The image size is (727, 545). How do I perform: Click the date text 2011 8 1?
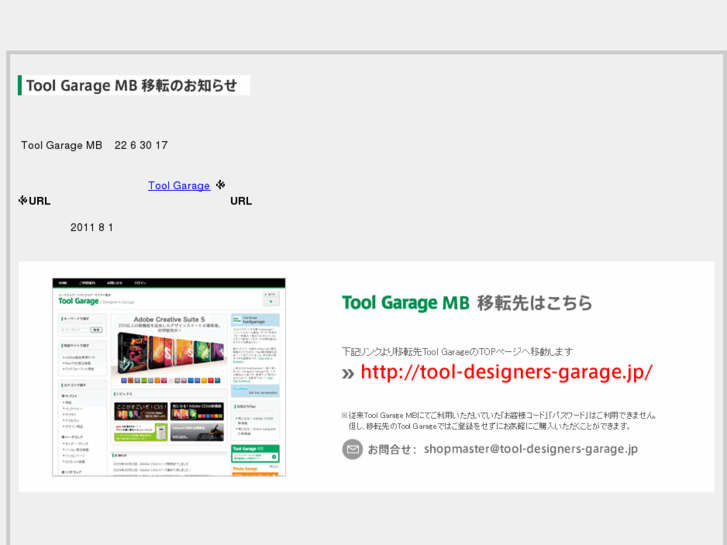92,227
